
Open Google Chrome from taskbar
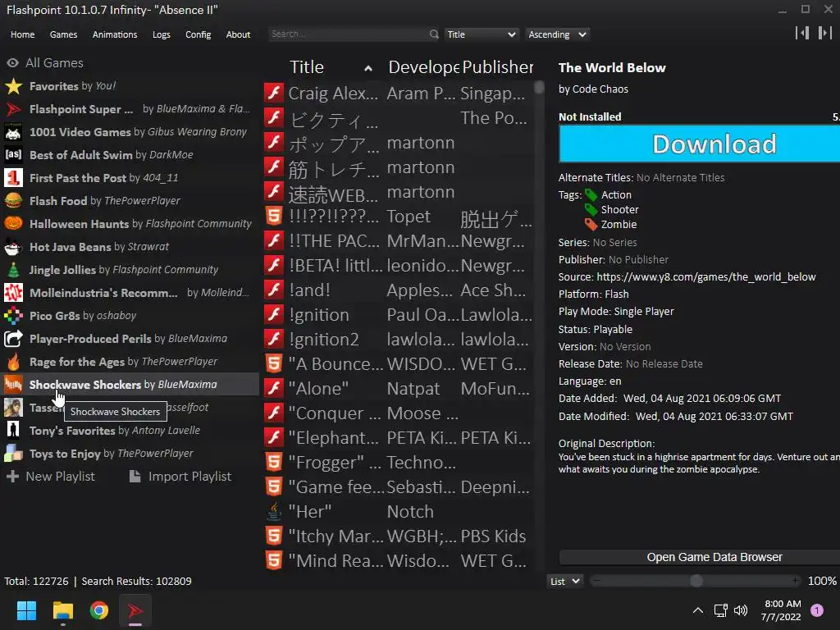[99, 610]
